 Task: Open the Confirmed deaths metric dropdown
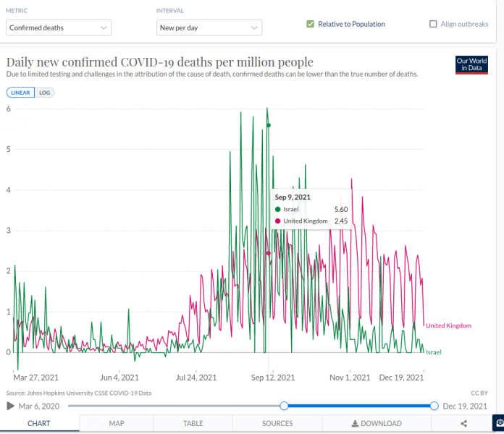pos(58,28)
